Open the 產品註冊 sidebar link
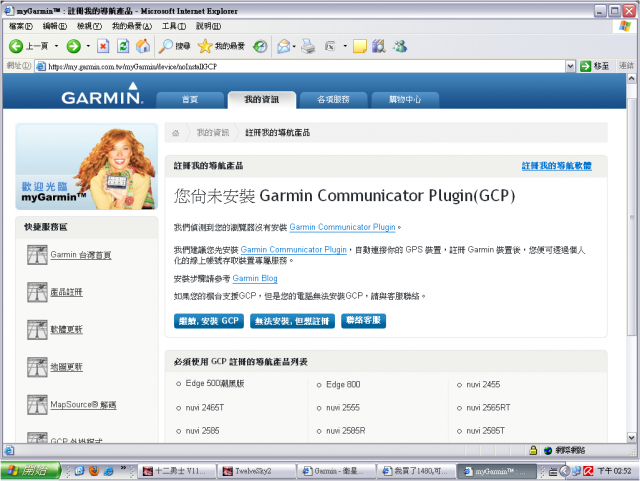Screen dimensions: 640x481 click(x=66, y=292)
